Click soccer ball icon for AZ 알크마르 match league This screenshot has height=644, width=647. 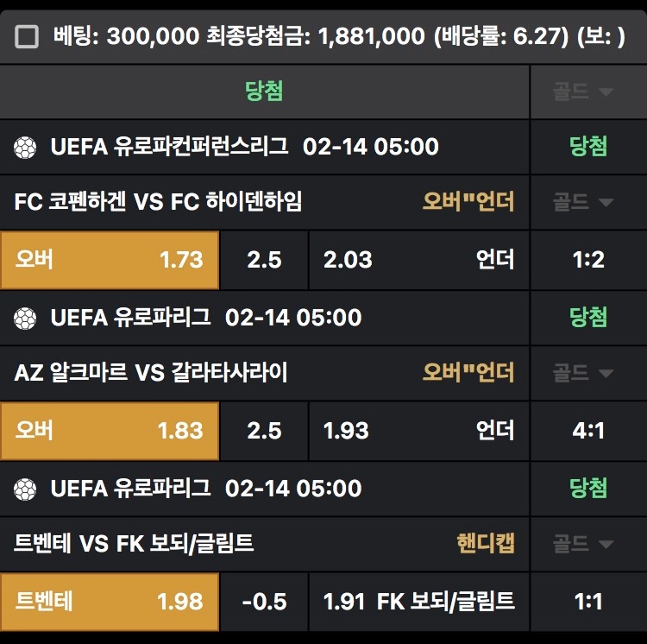(25, 319)
